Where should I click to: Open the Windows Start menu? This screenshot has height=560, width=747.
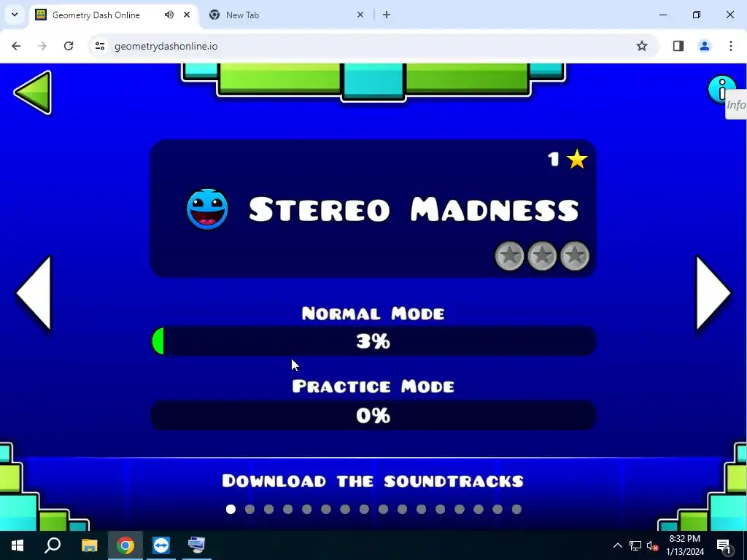tap(18, 545)
